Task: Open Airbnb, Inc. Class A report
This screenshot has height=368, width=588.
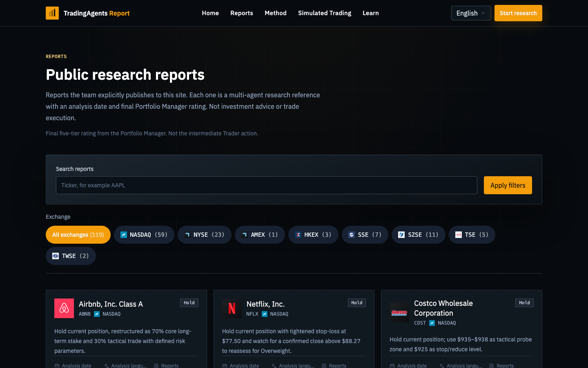Action: click(x=111, y=304)
